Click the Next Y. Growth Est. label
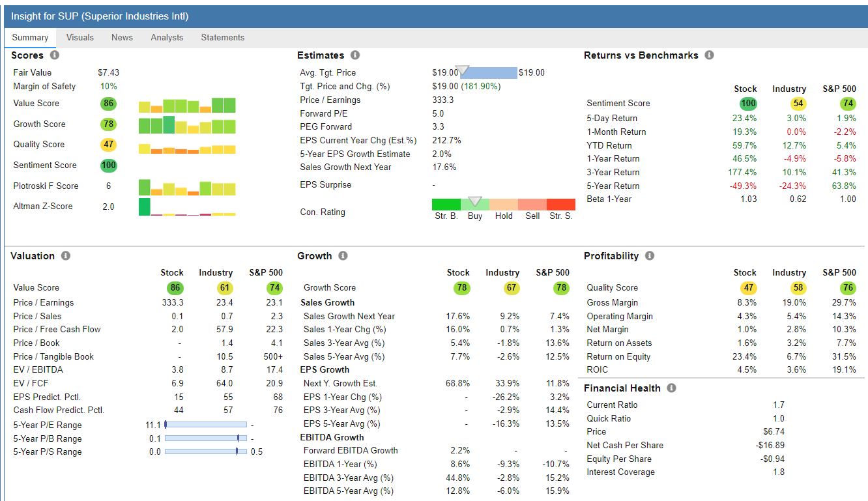 [341, 384]
